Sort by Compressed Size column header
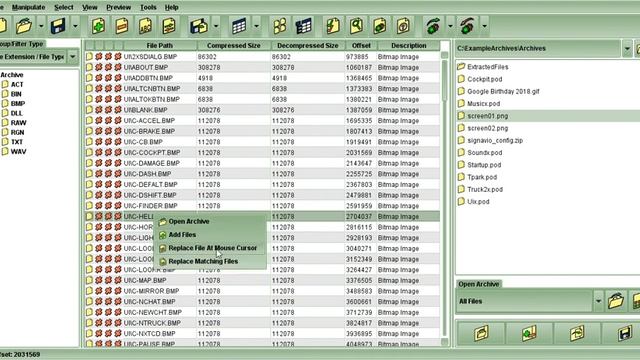 (x=233, y=46)
